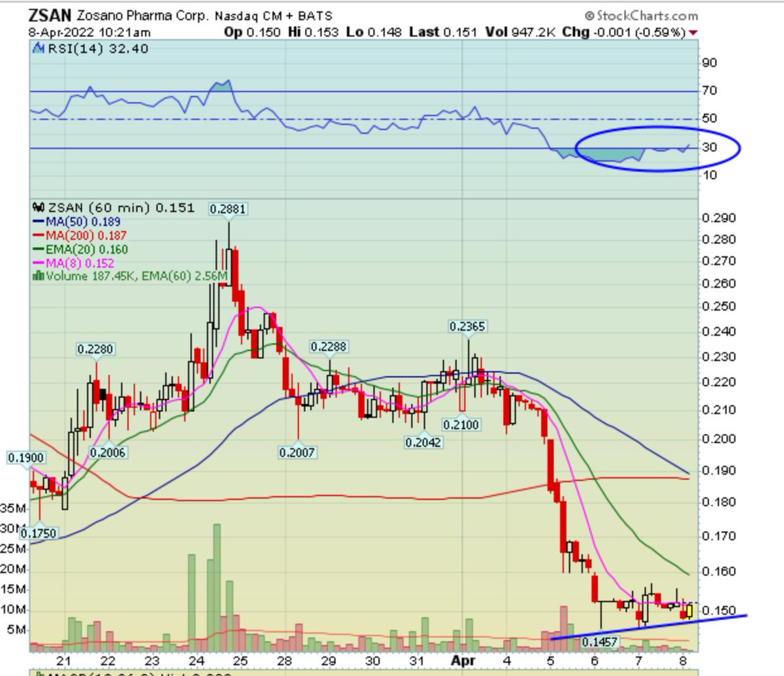Click the 0.2881 peak price label
The width and height of the screenshot is (784, 676).
(x=227, y=209)
